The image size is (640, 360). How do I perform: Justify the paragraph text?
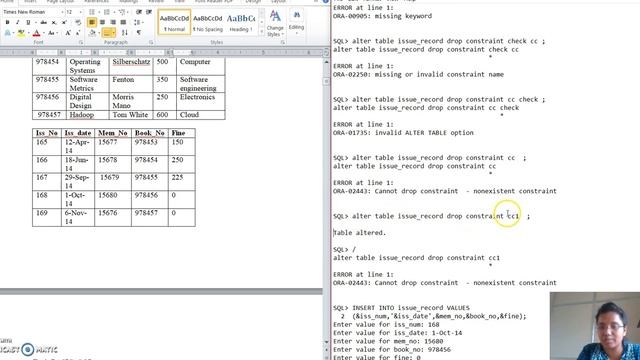[123, 22]
